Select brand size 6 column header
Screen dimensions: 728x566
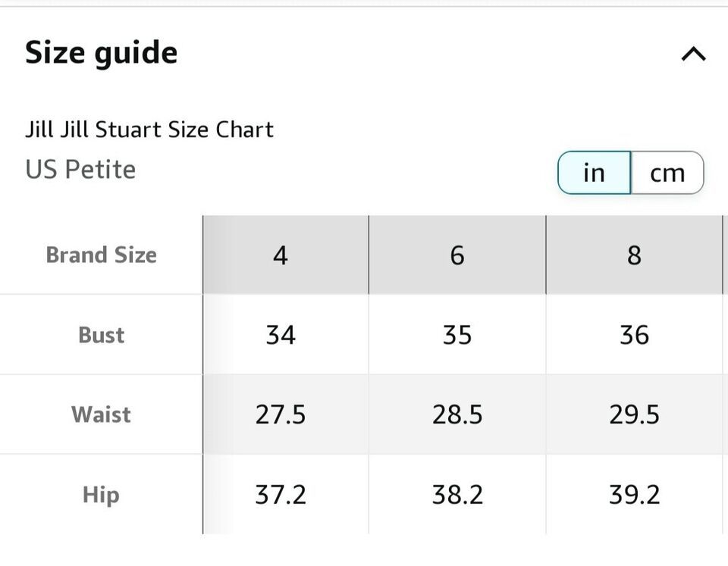[457, 255]
